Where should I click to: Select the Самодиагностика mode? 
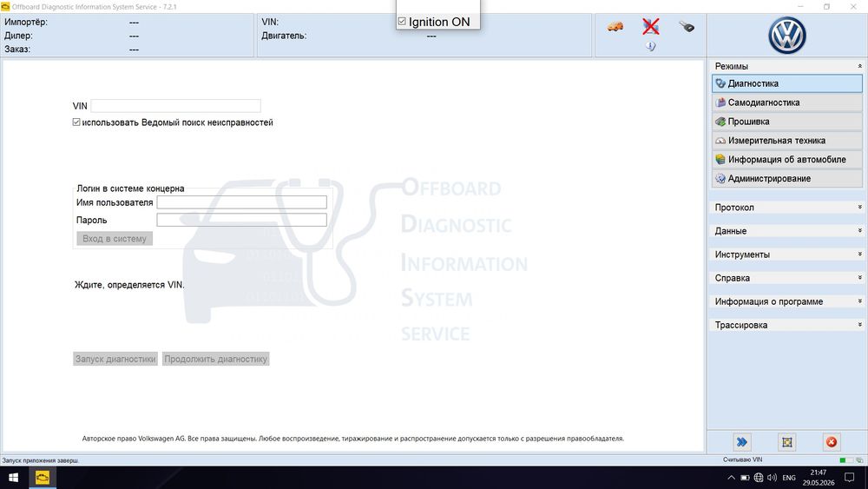(x=786, y=102)
